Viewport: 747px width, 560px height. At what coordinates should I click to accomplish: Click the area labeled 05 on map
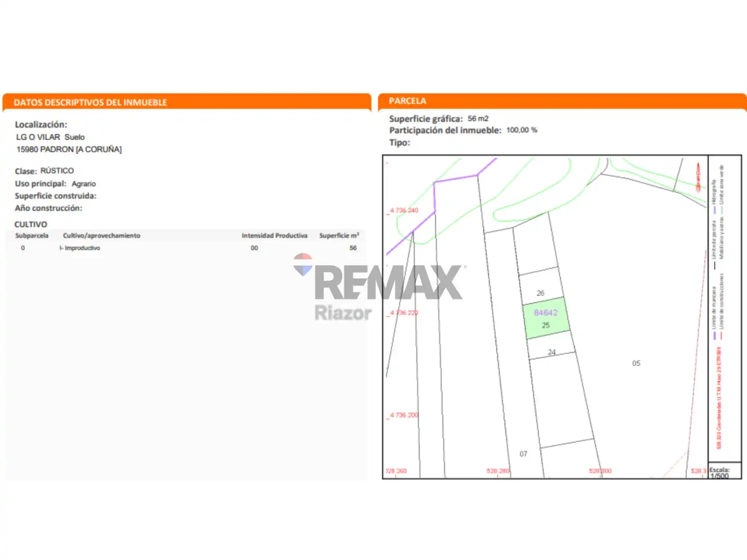click(637, 363)
